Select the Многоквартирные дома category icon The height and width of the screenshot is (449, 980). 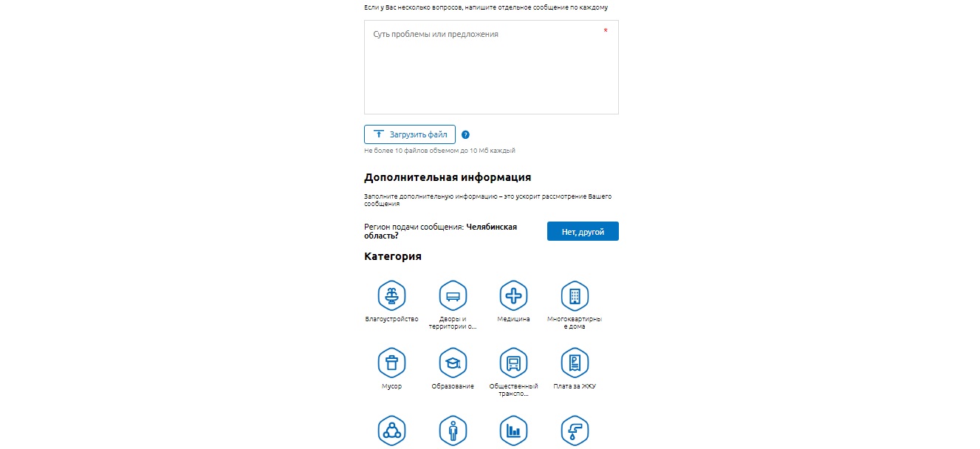[x=575, y=295]
